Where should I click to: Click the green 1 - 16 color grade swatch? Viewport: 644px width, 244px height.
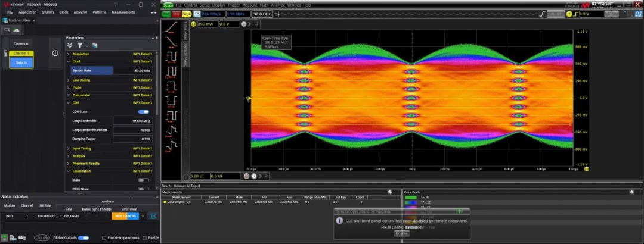pyautogui.click(x=411, y=197)
